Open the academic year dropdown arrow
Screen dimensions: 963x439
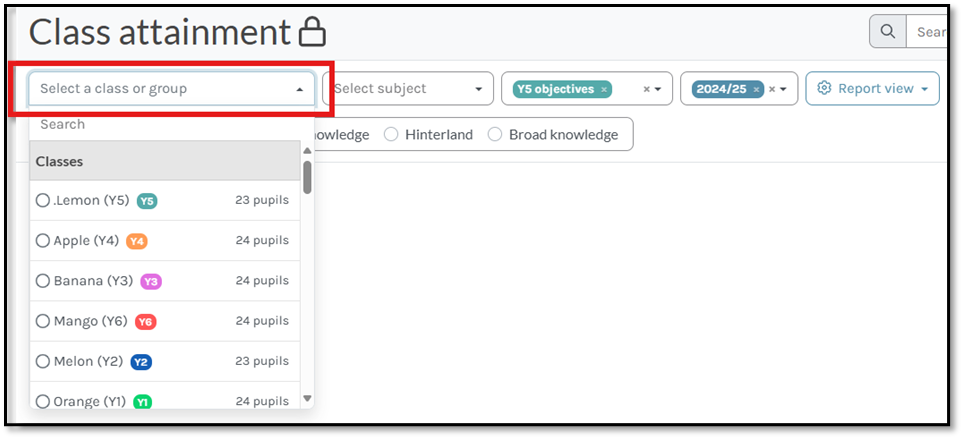783,90
